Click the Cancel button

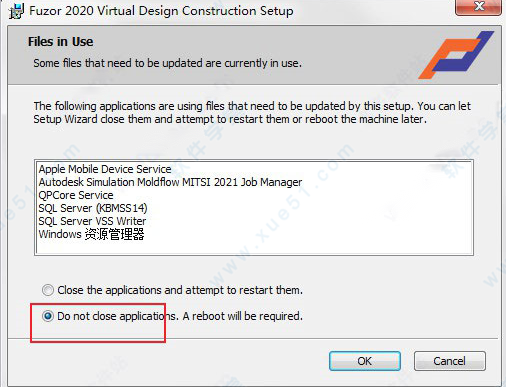click(450, 361)
